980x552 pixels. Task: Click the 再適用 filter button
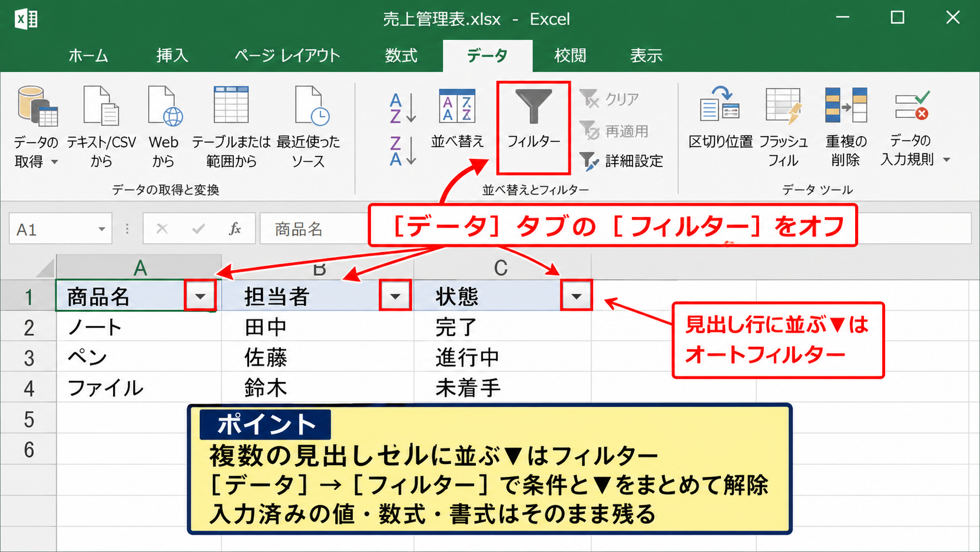(x=614, y=131)
